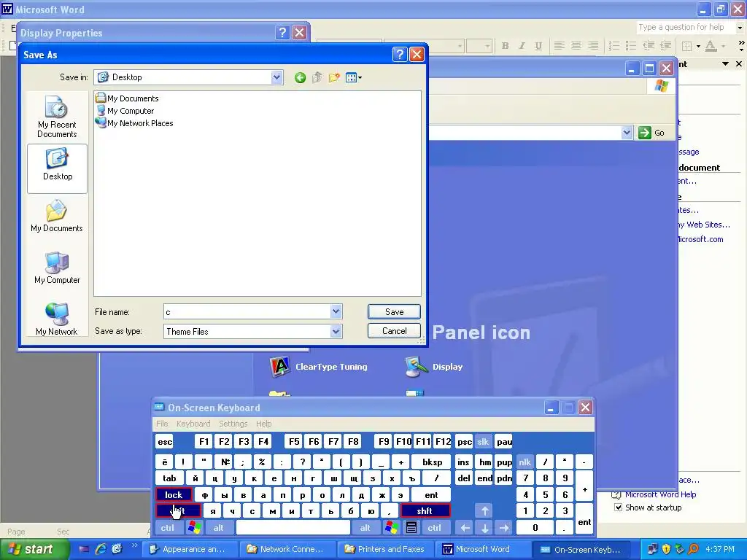Image resolution: width=747 pixels, height=560 pixels.
Task: Select My Documents in the file list
Action: [127, 98]
